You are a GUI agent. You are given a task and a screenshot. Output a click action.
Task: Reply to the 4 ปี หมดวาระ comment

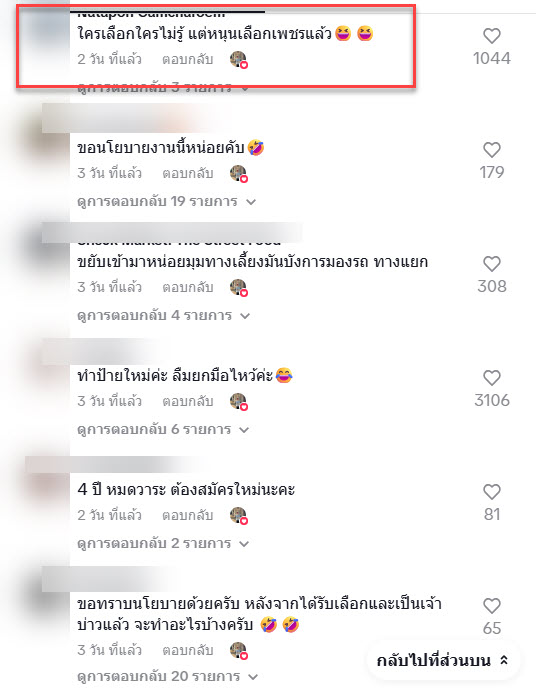click(x=187, y=515)
